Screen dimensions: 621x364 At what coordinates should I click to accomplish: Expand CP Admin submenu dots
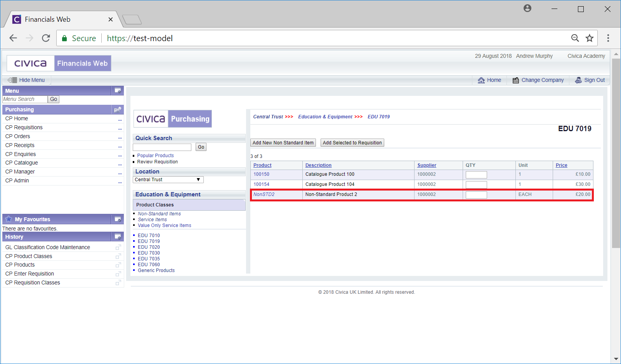click(120, 182)
